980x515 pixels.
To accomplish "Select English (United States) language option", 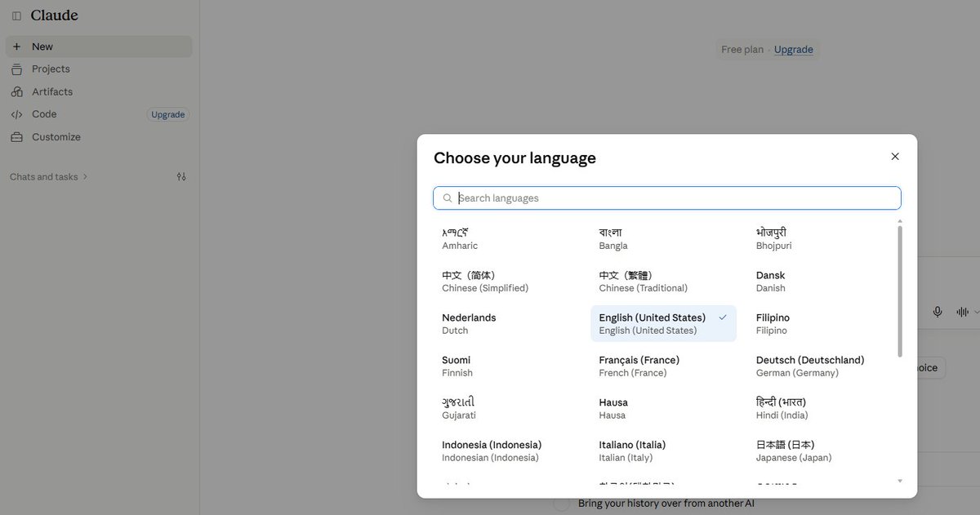I will 663,324.
